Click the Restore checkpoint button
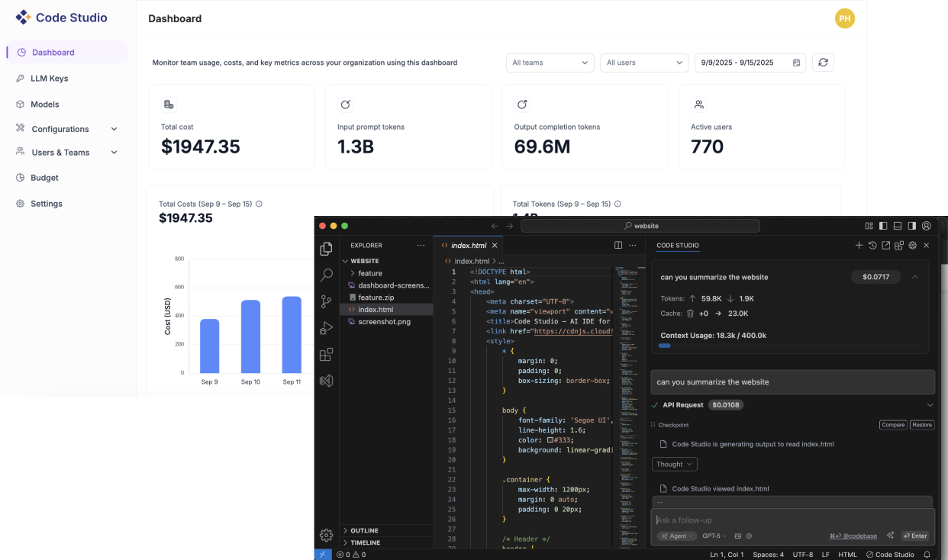948x560 pixels. tap(922, 424)
